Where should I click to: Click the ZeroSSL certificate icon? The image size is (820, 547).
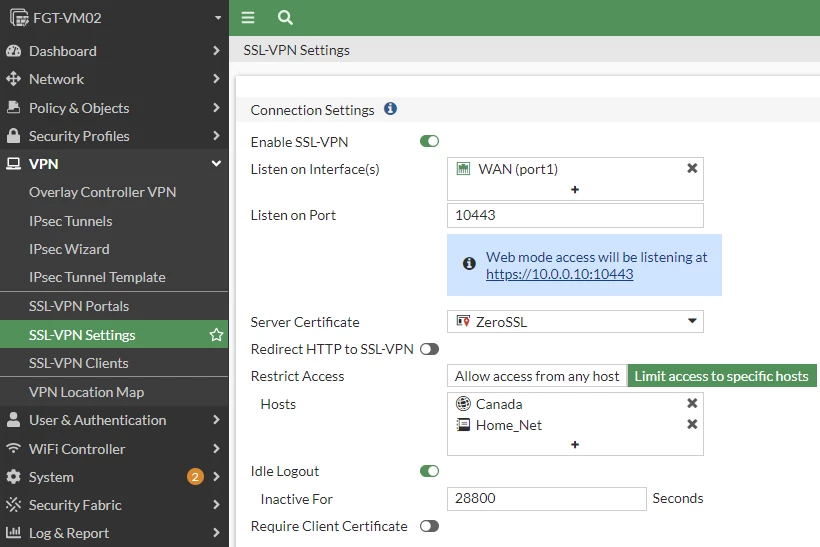463,321
